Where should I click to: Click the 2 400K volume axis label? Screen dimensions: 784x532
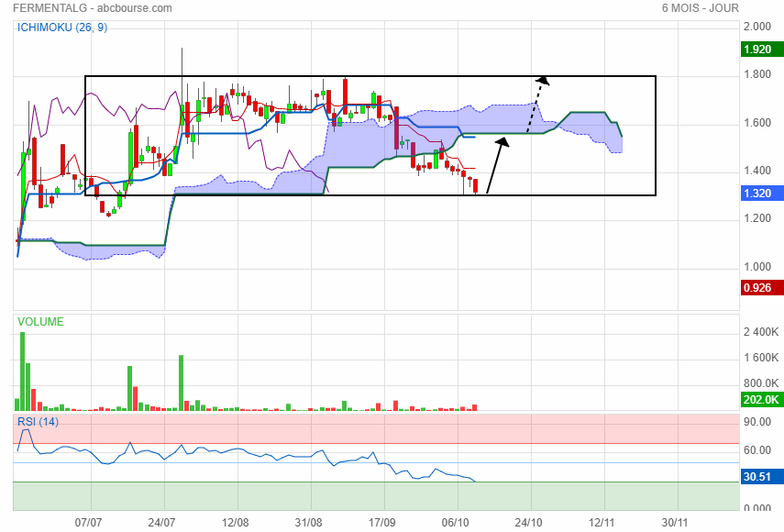click(761, 332)
